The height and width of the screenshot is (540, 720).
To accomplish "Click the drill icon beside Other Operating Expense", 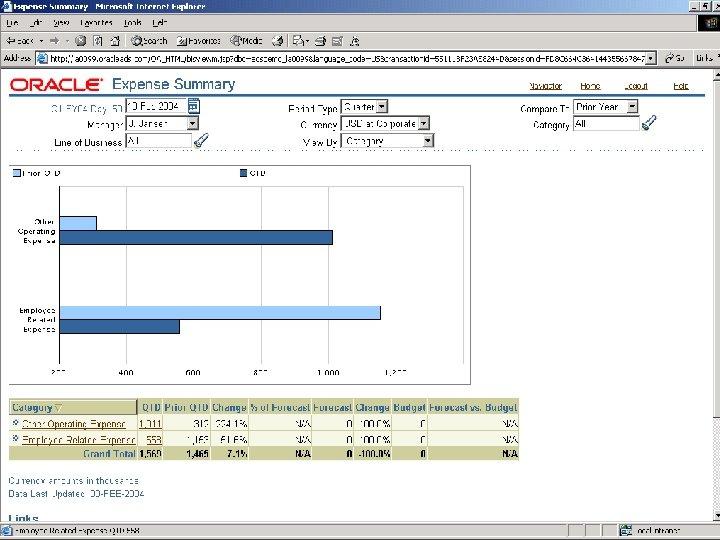I will click(x=15, y=422).
